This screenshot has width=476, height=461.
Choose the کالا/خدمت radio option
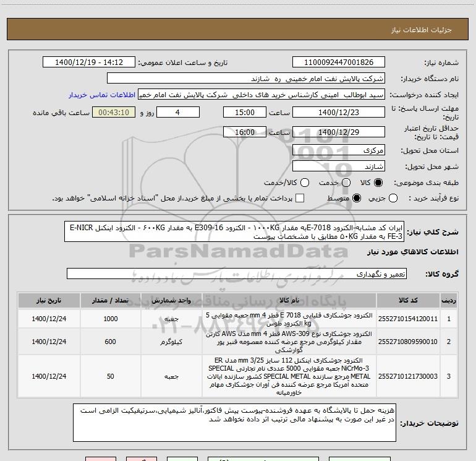pyautogui.click(x=305, y=183)
